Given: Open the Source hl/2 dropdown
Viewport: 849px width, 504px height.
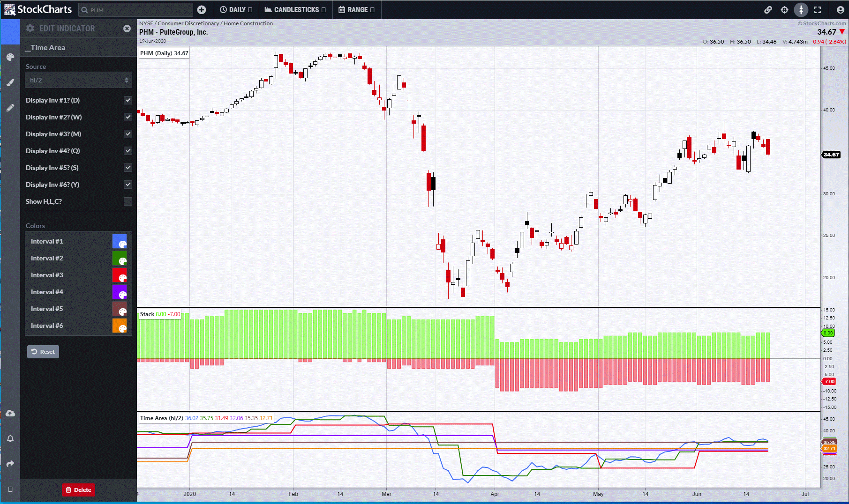Looking at the screenshot, I should tap(78, 80).
